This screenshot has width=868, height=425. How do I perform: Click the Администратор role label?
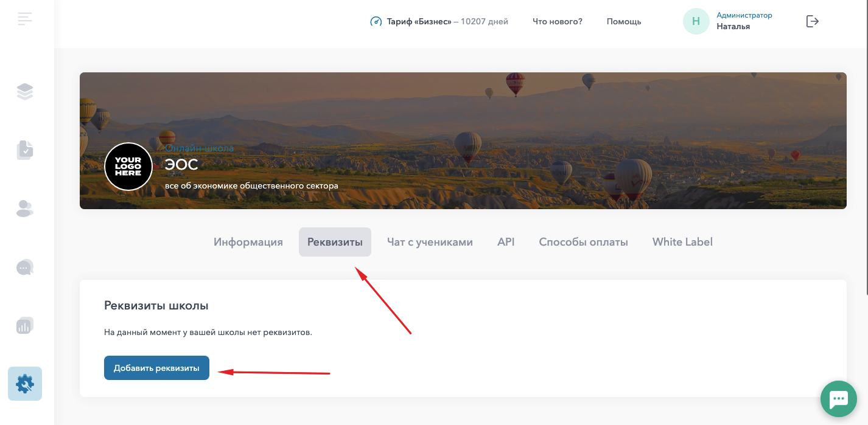[744, 15]
